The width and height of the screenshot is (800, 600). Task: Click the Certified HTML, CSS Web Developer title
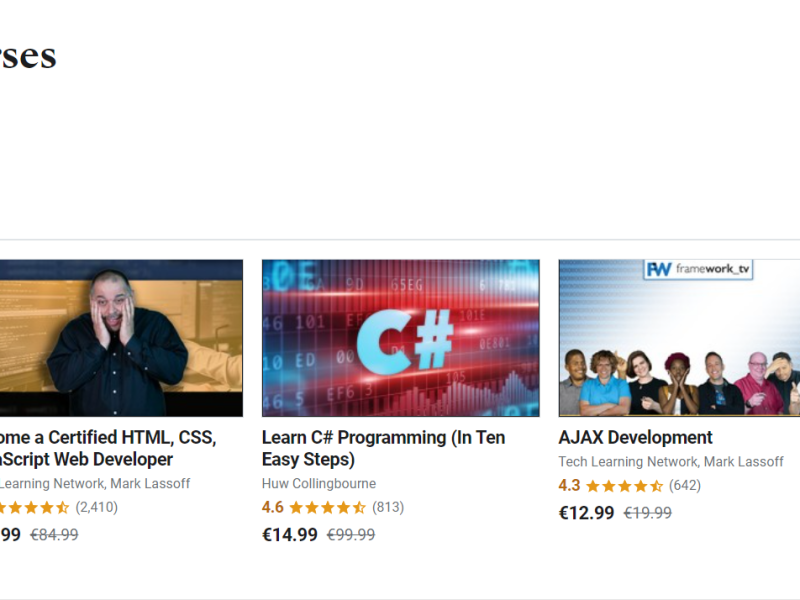coord(108,448)
